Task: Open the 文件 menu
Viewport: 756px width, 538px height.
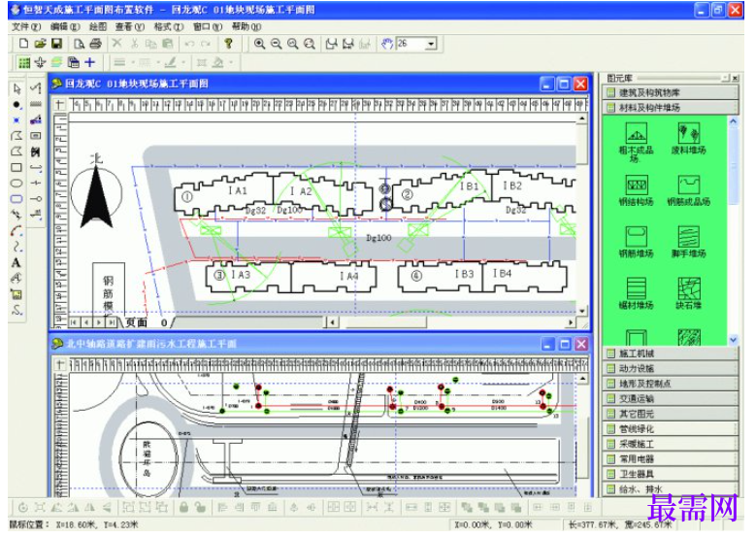Action: (26, 27)
